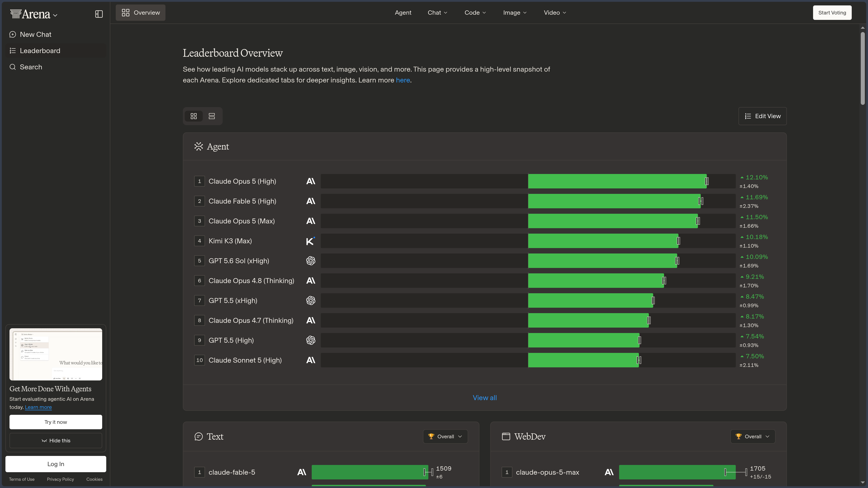Screen dimensions: 868x488
Task: Click the trophy icon in the WebDev Overall selector
Action: (738, 436)
